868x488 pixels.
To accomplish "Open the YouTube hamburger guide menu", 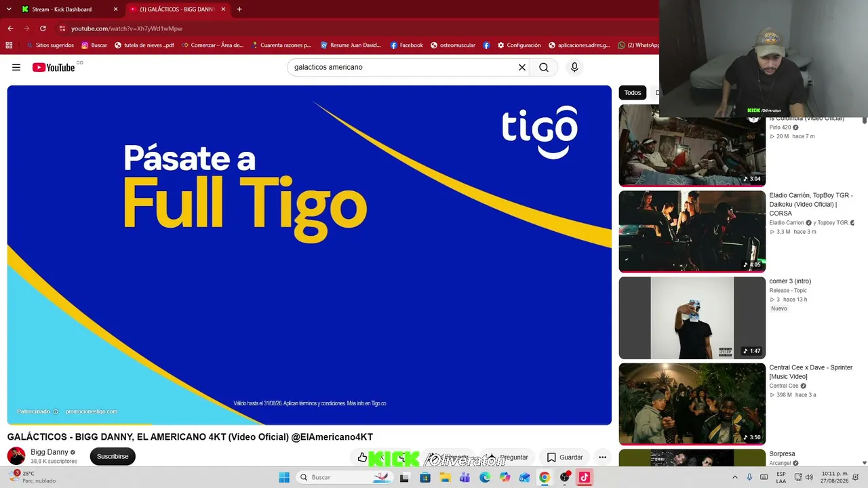I will click(16, 67).
